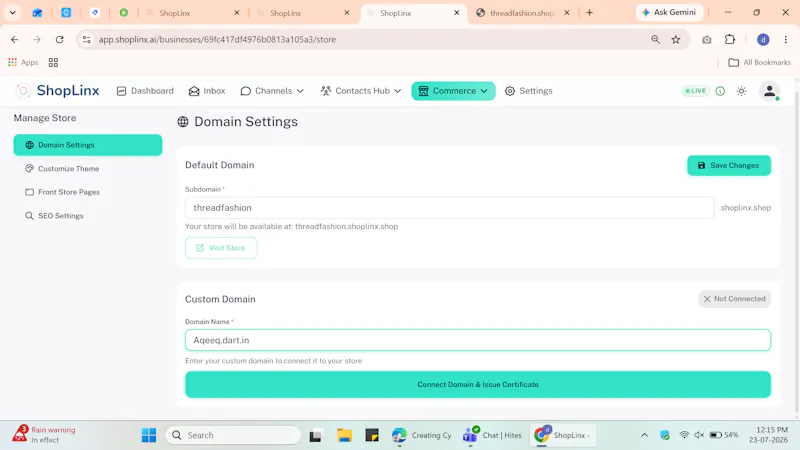
Task: Click the ShopLinx logo in header
Action: click(x=58, y=91)
